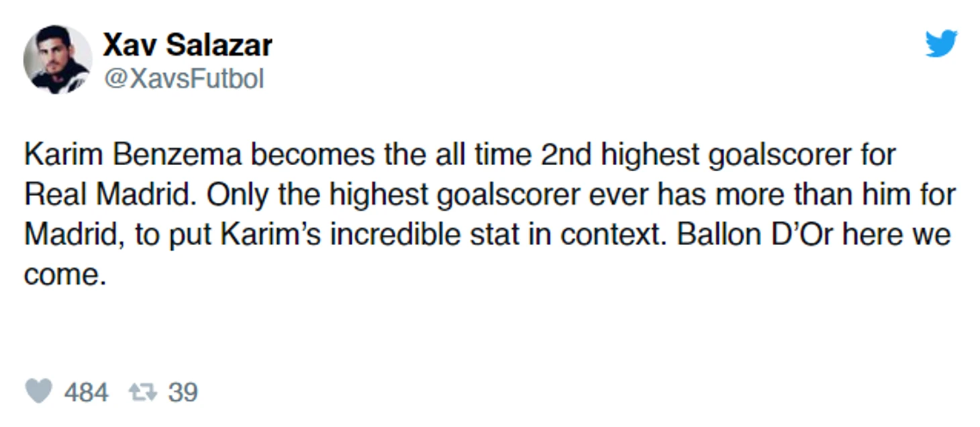
Task: Click the words "Karim Benzema" in tweet
Action: 133,155
